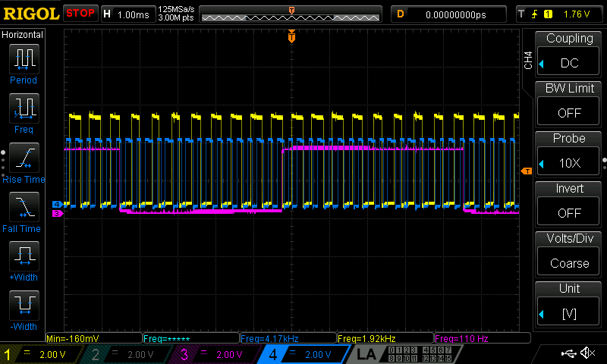This screenshot has width=607, height=364.
Task: Toggle the red STOP run state indicator
Action: pos(80,13)
